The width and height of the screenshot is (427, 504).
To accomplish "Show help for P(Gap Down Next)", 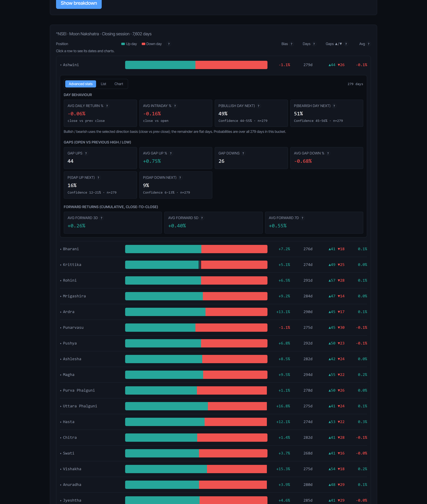I will [180, 178].
